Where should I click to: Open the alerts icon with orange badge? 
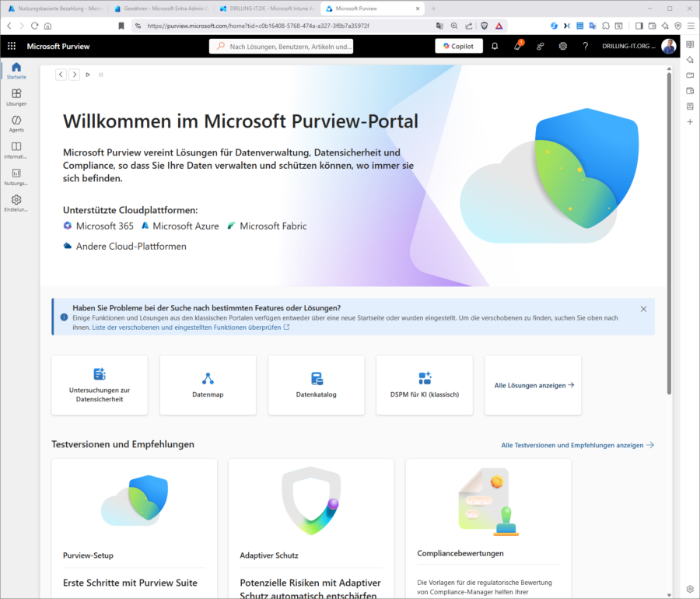[x=517, y=46]
